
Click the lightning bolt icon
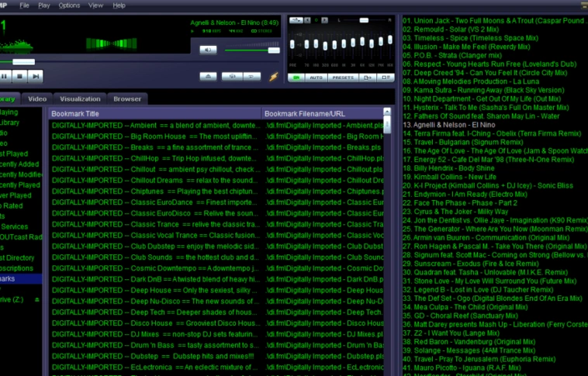[x=273, y=76]
